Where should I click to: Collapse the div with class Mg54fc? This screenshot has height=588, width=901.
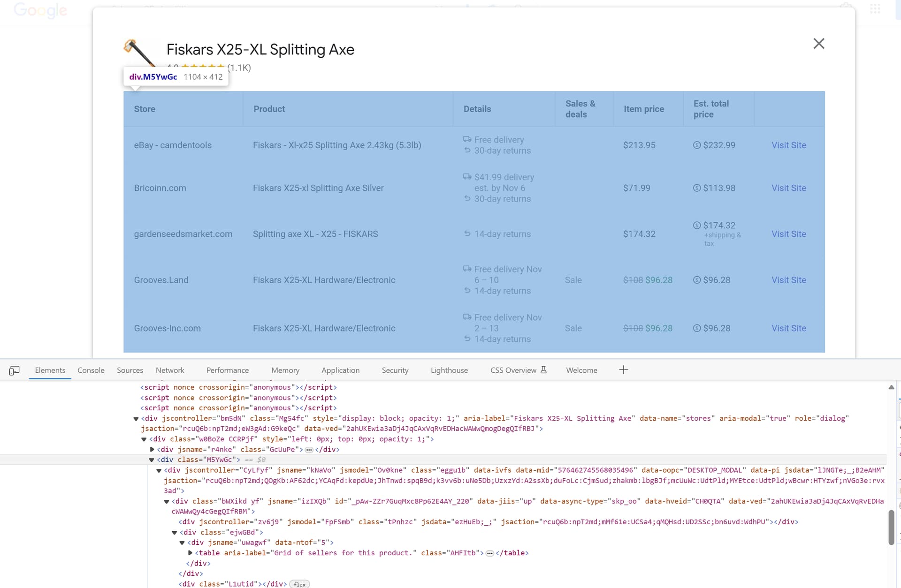click(x=136, y=419)
